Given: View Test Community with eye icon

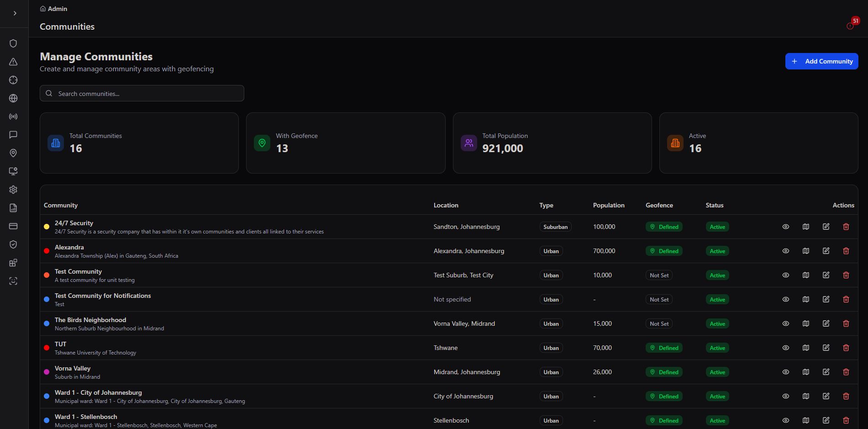Looking at the screenshot, I should [786, 275].
